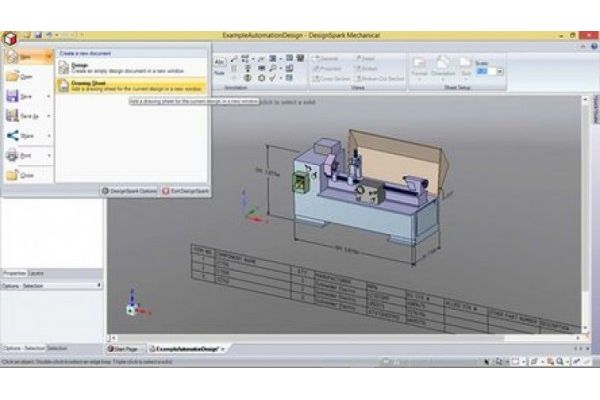Click the table icon at bottom of Annotation group
This screenshot has height=400, width=600.
289,78
